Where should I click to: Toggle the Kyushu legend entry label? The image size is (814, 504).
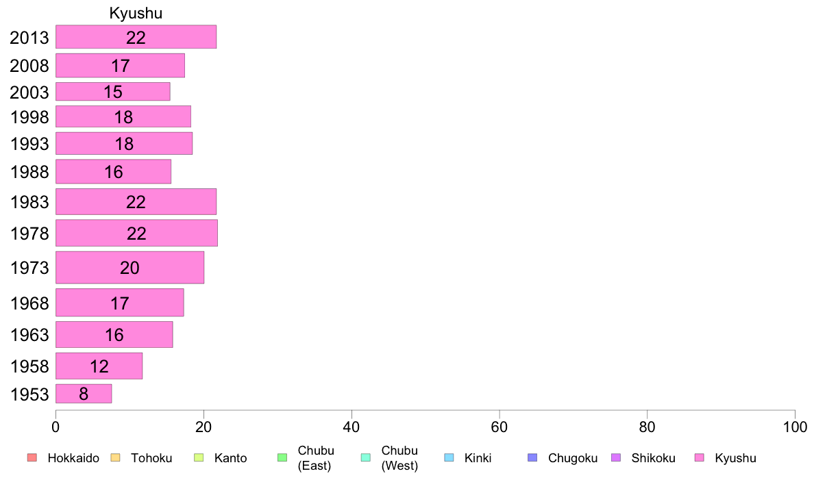point(735,458)
